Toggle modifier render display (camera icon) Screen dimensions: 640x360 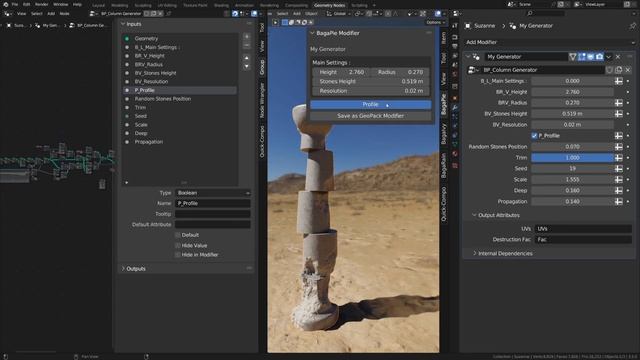click(x=599, y=57)
